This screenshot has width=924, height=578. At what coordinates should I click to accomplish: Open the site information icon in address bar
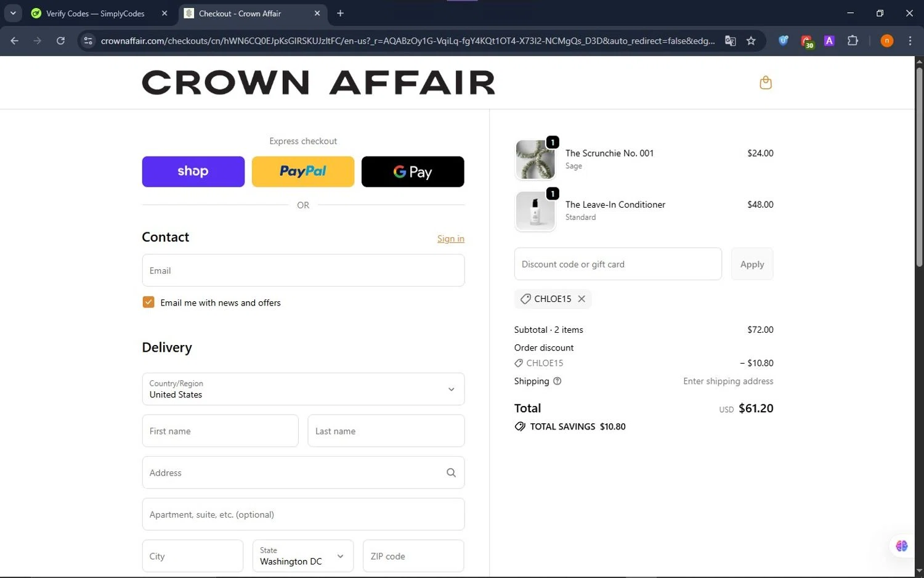(88, 41)
